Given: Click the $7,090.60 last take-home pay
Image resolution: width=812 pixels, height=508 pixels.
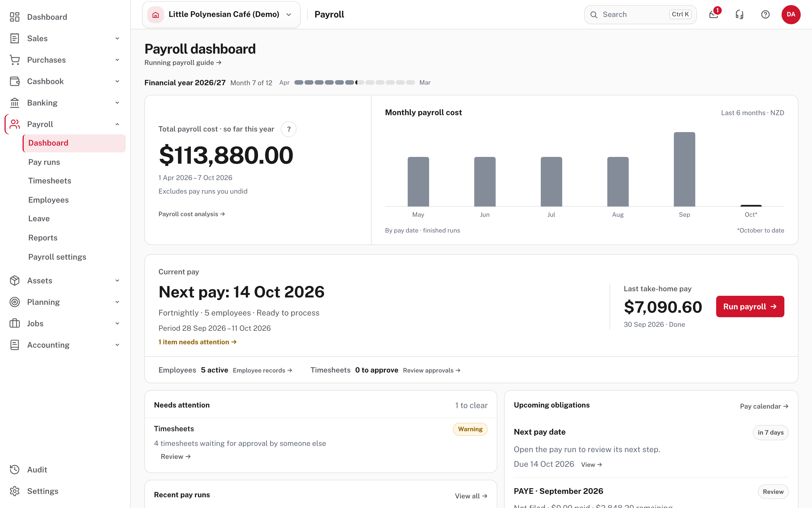Looking at the screenshot, I should [663, 307].
